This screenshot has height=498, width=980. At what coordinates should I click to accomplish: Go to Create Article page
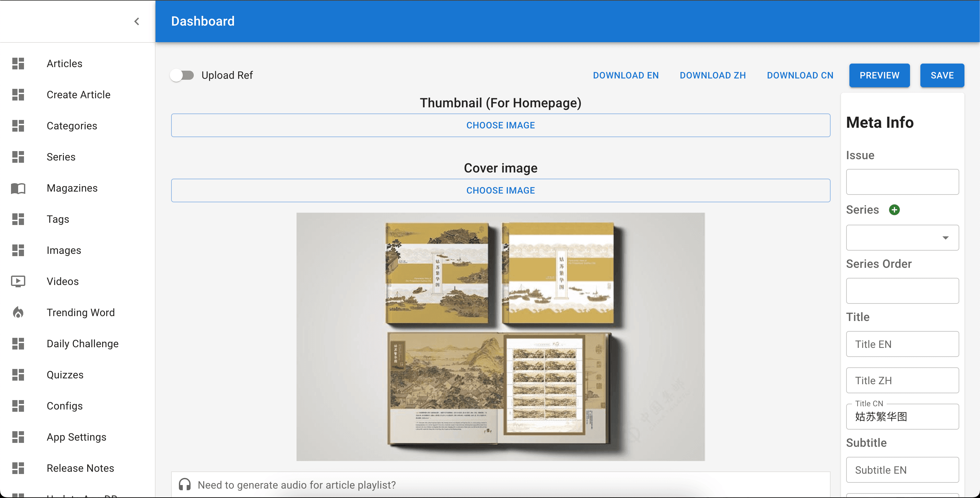(77, 95)
